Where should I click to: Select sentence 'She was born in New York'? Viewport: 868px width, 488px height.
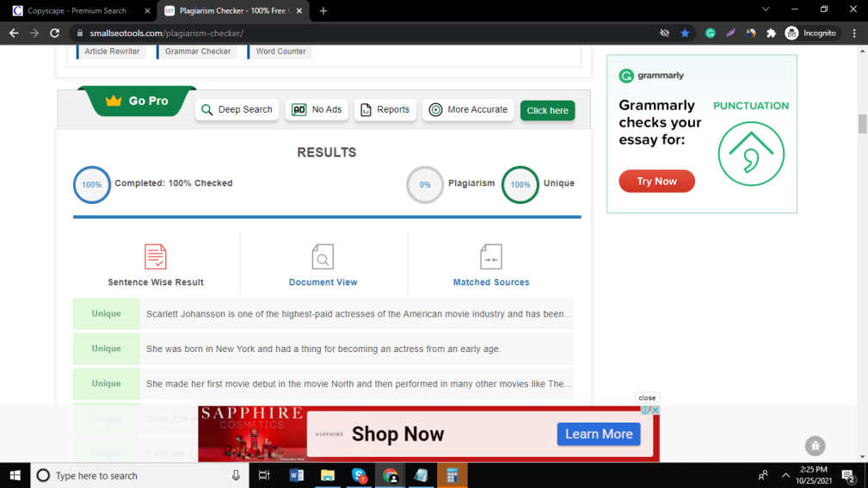coord(323,349)
